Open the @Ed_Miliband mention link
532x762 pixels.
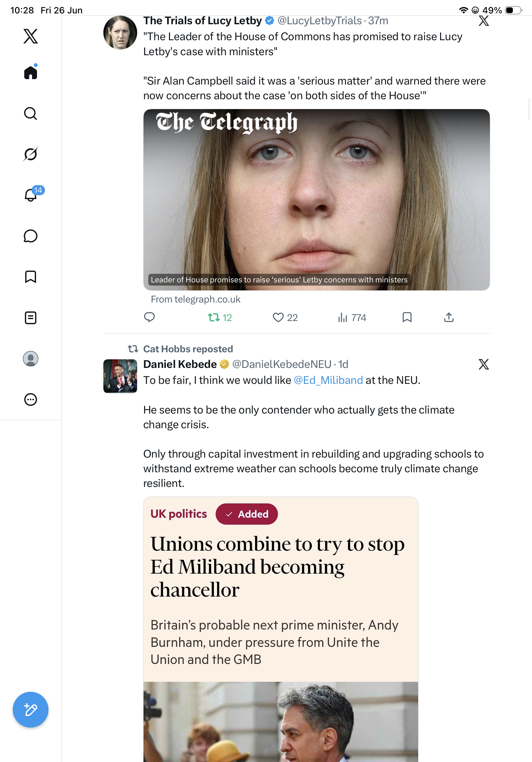329,380
